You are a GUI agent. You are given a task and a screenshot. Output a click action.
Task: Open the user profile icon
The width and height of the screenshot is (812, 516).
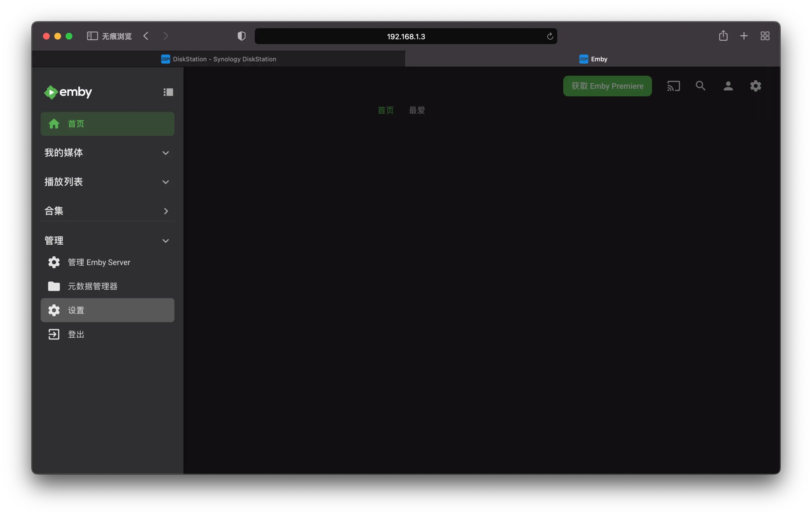pos(728,86)
